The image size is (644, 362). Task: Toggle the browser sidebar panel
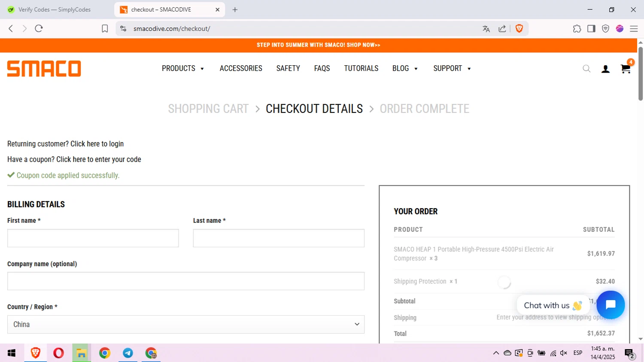pyautogui.click(x=591, y=28)
